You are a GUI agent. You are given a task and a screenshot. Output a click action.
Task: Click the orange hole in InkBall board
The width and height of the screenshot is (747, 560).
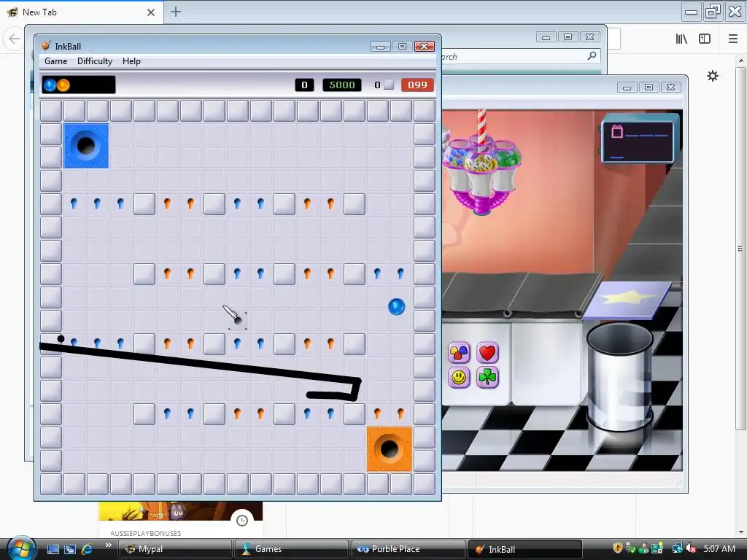[x=390, y=449]
